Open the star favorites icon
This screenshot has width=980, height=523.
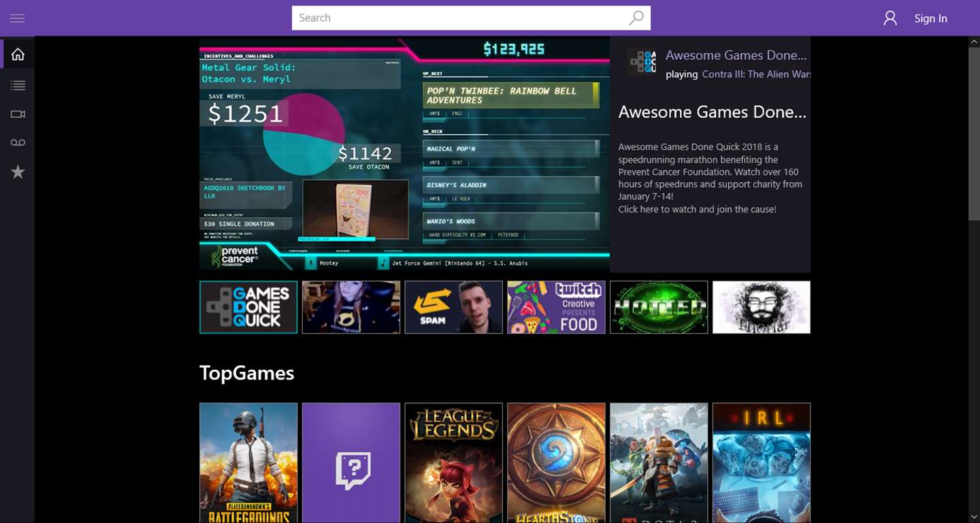18,172
